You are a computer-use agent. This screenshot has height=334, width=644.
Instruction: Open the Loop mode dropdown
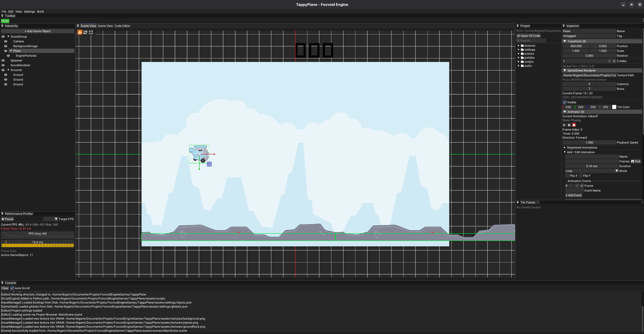[592, 171]
